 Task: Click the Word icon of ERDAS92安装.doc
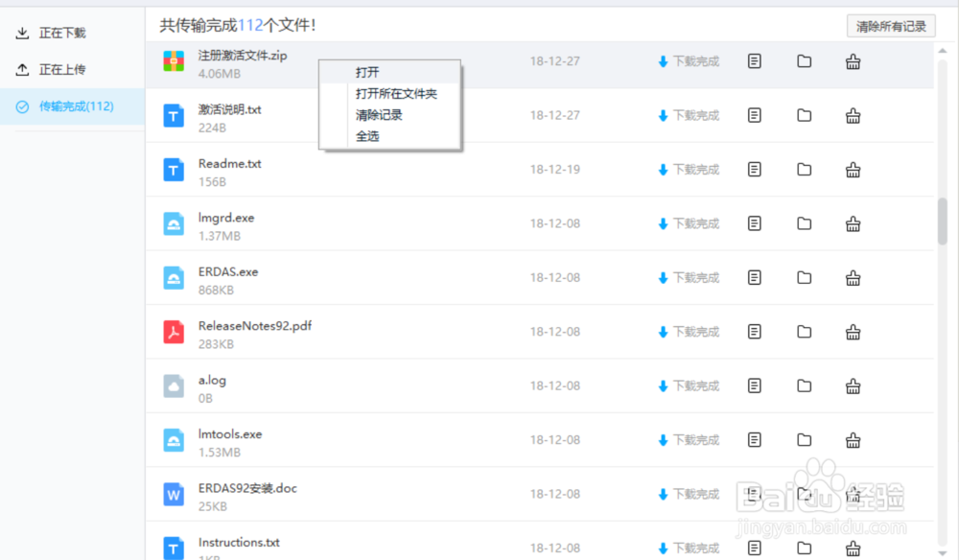pyautogui.click(x=174, y=494)
